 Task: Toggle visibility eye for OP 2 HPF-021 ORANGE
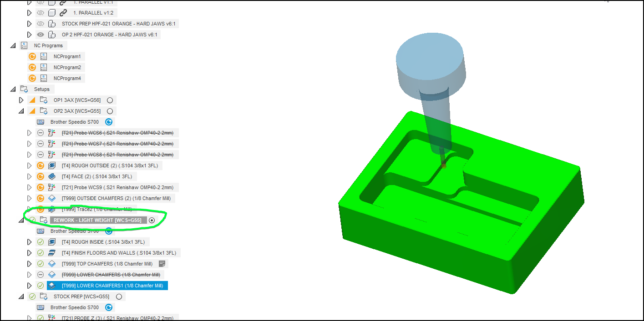point(40,34)
